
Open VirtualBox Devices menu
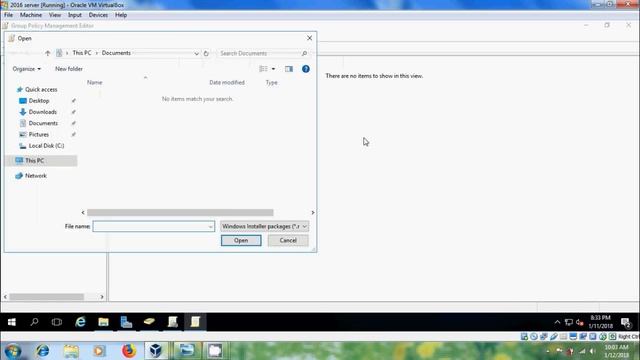click(98, 15)
